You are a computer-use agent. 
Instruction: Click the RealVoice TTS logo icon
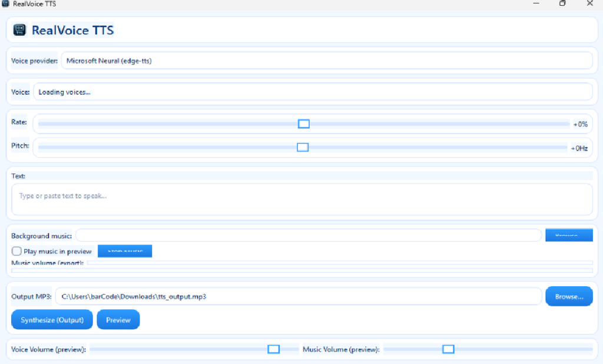pyautogui.click(x=19, y=30)
